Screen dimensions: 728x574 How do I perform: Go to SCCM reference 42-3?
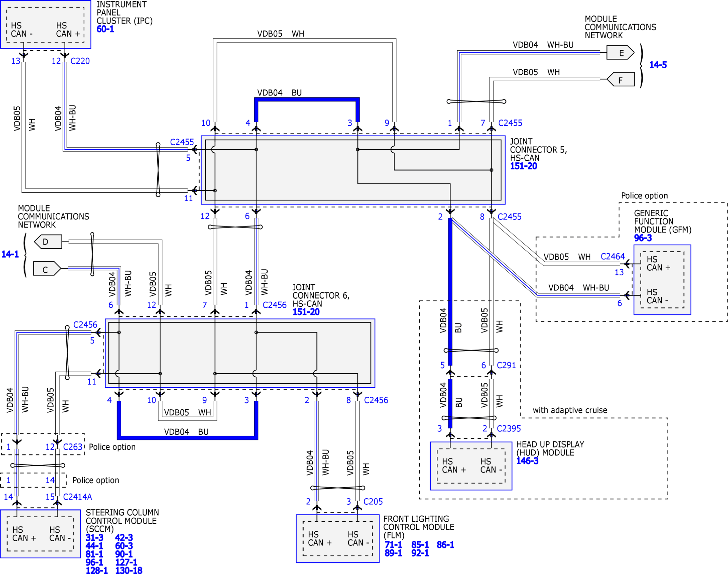pos(124,538)
